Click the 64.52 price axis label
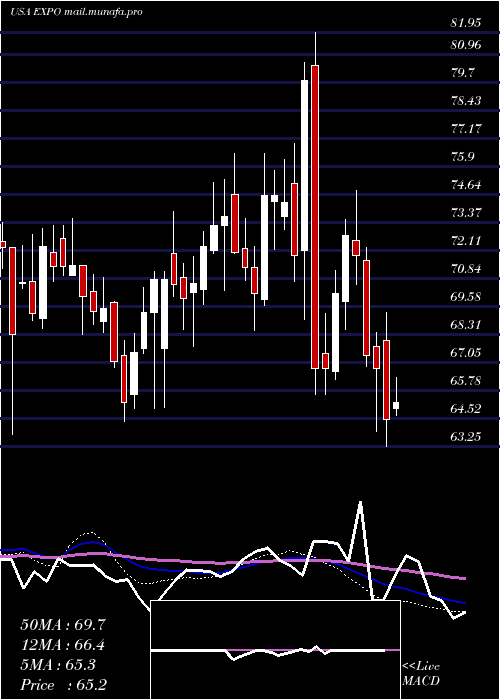 coord(466,408)
